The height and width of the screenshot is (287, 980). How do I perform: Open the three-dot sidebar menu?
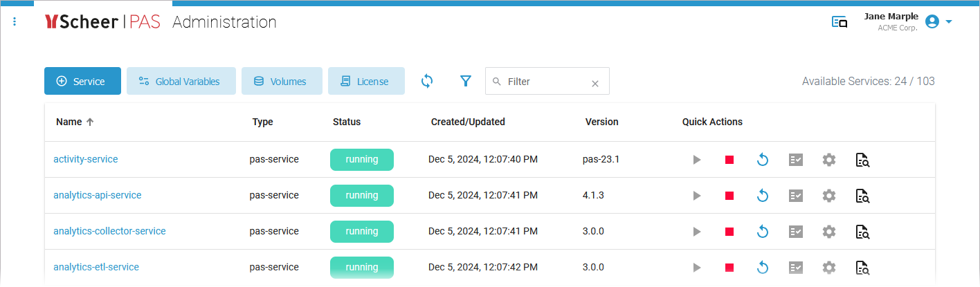click(x=15, y=22)
